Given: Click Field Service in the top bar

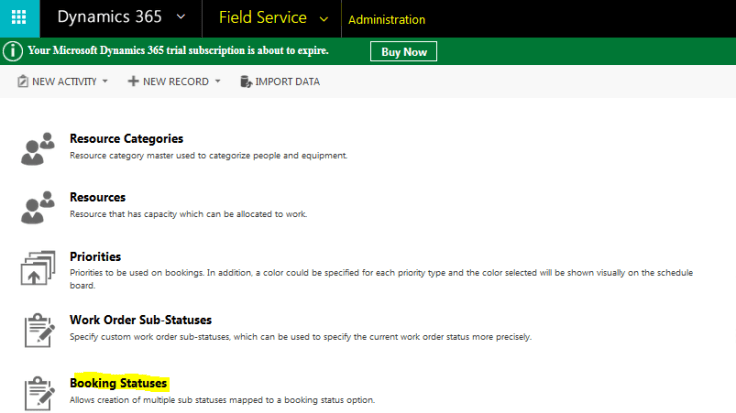Looking at the screenshot, I should 264,18.
